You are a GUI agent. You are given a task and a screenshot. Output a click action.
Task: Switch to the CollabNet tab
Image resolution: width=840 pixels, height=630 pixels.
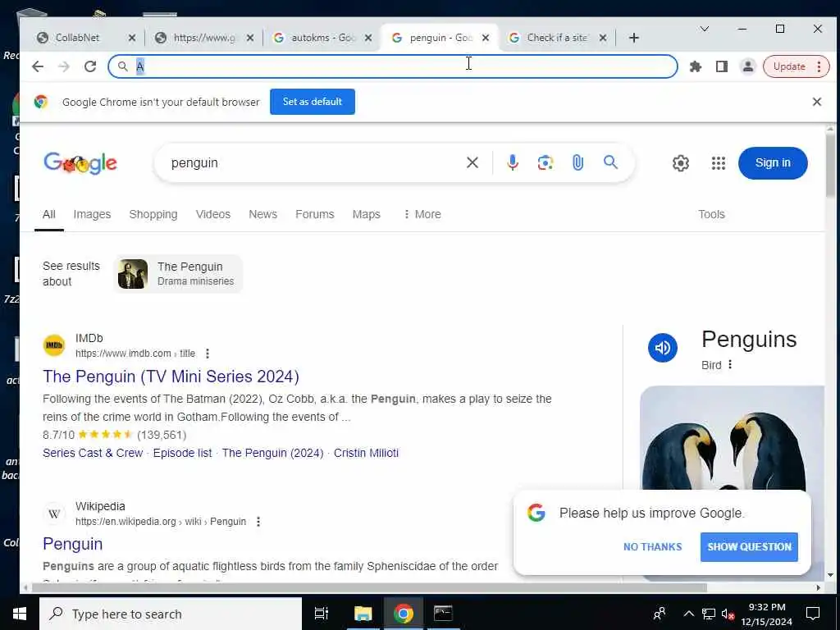click(x=77, y=38)
